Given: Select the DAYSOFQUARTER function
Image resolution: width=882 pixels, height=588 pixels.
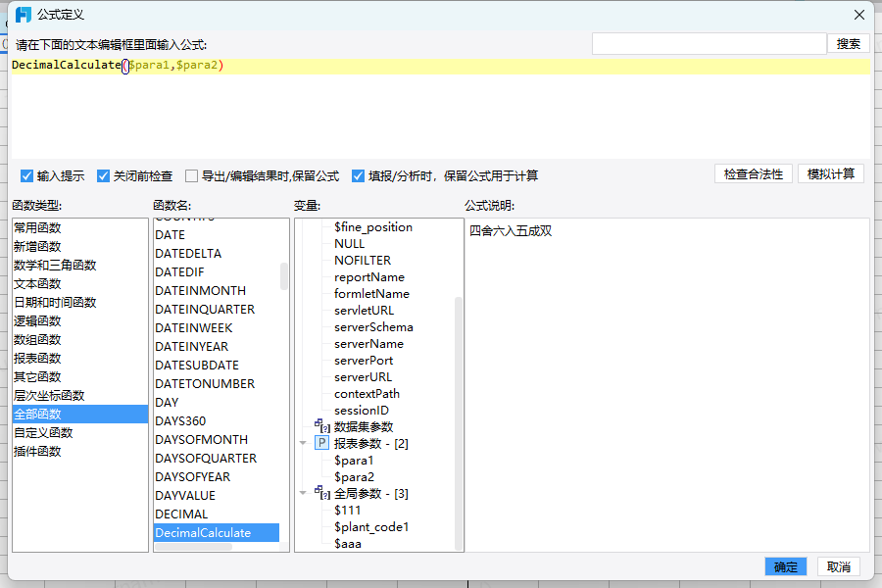Looking at the screenshot, I should pyautogui.click(x=217, y=458).
